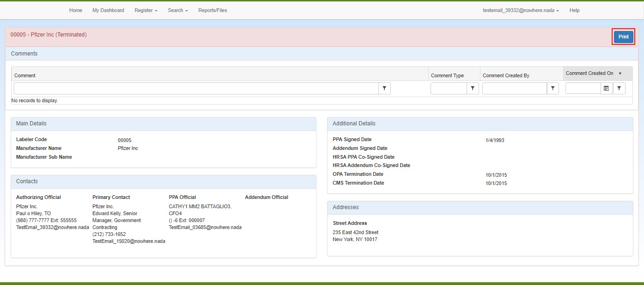Click filter icon for Comment Created On
This screenshot has height=285, width=644.
619,88
